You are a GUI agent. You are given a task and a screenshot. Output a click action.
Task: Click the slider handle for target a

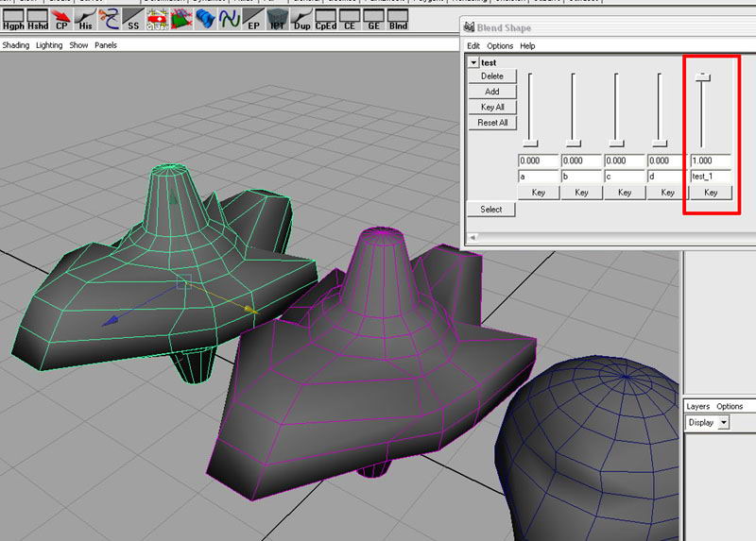coord(530,144)
